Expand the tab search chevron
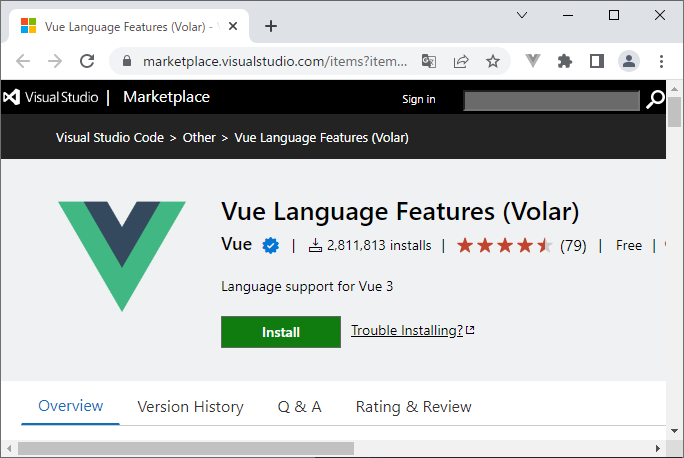The height and width of the screenshot is (458, 684). pos(522,15)
